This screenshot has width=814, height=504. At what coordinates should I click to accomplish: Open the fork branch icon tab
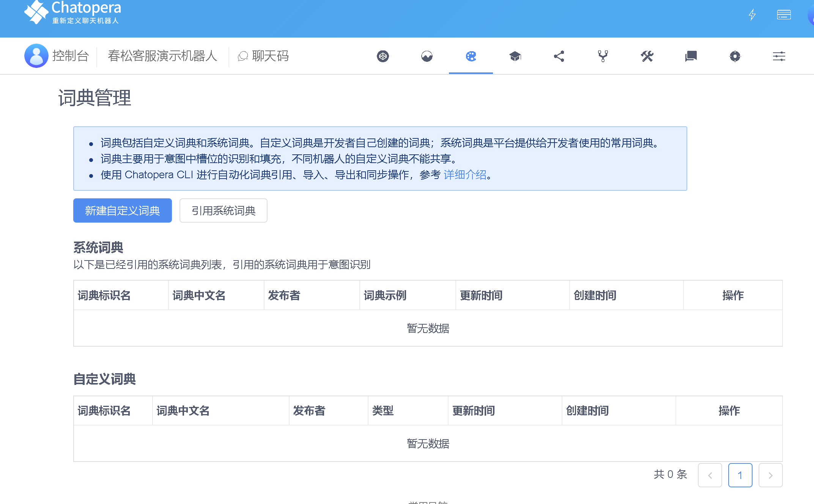(x=603, y=57)
